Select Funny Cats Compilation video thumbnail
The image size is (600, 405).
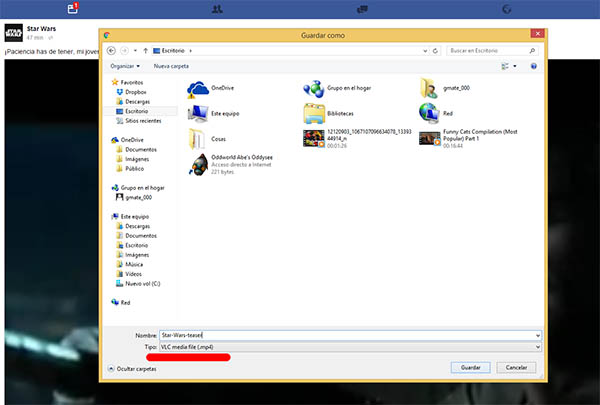430,139
